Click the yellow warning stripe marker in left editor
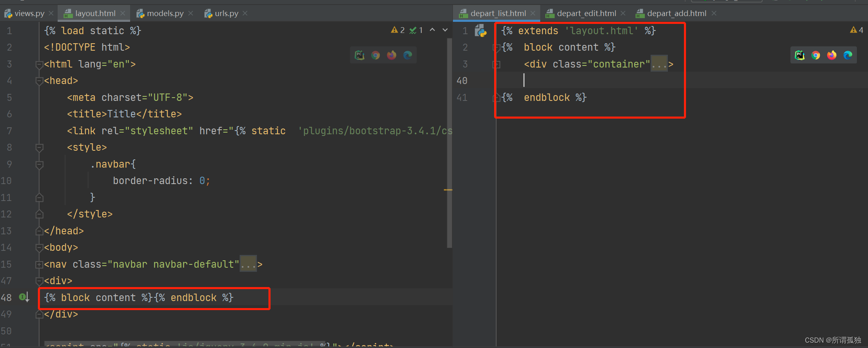 pyautogui.click(x=448, y=190)
